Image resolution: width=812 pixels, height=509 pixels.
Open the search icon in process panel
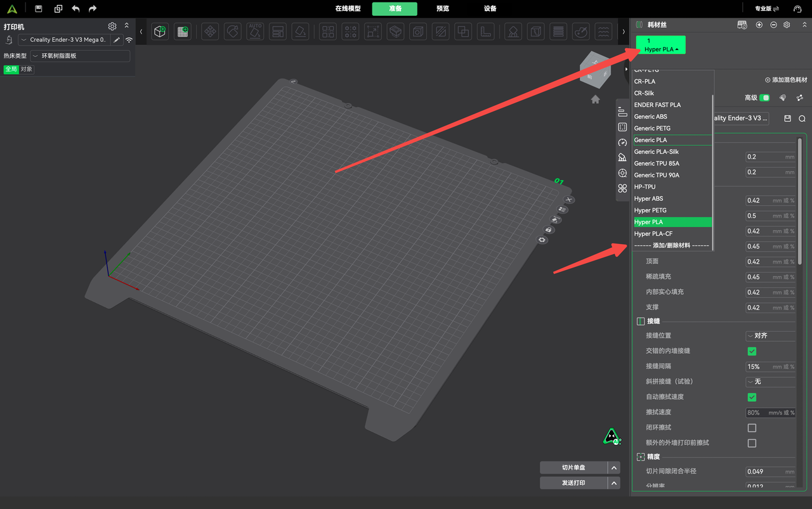pyautogui.click(x=802, y=119)
